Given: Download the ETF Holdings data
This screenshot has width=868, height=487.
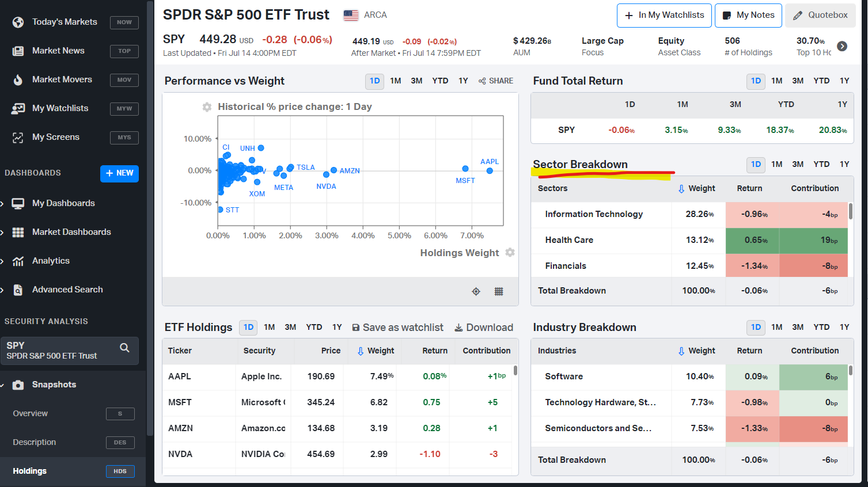Looking at the screenshot, I should 484,328.
